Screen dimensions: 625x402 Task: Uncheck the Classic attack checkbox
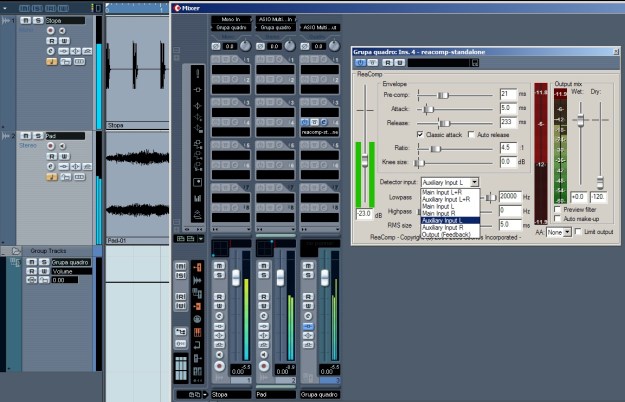(420, 133)
